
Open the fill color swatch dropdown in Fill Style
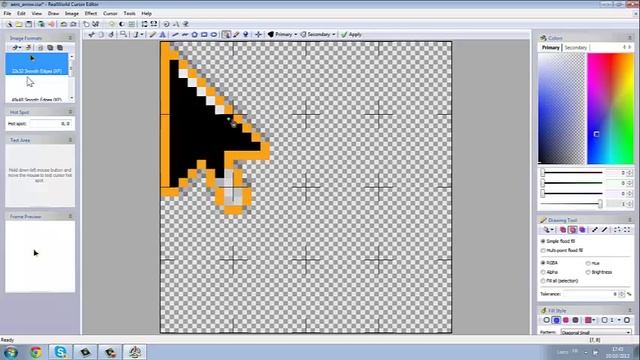(590, 320)
